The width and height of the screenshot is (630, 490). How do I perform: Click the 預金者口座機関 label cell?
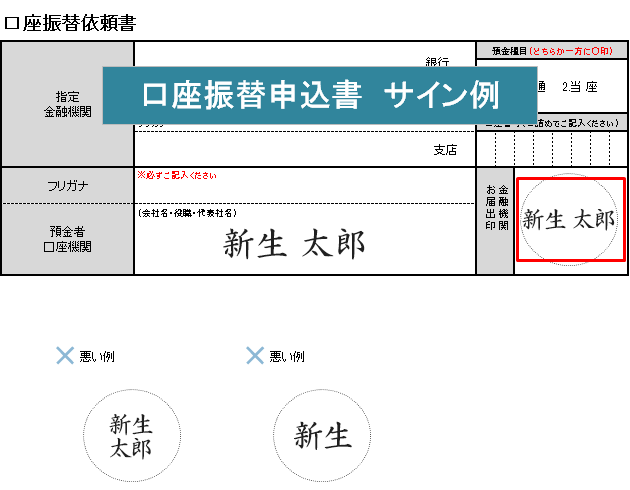pyautogui.click(x=68, y=238)
